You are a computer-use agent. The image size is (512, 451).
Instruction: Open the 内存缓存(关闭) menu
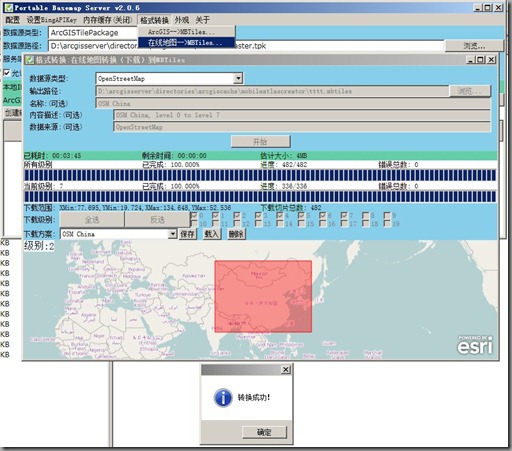[x=108, y=20]
